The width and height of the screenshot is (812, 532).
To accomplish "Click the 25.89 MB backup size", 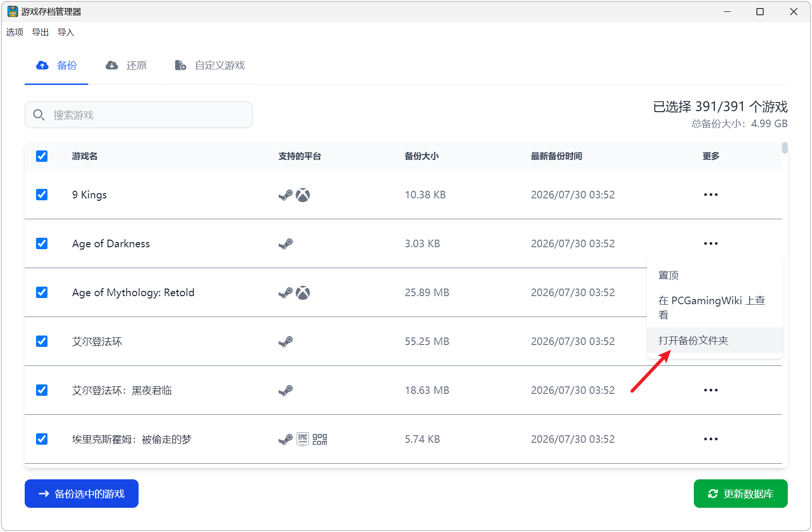I will coord(427,292).
